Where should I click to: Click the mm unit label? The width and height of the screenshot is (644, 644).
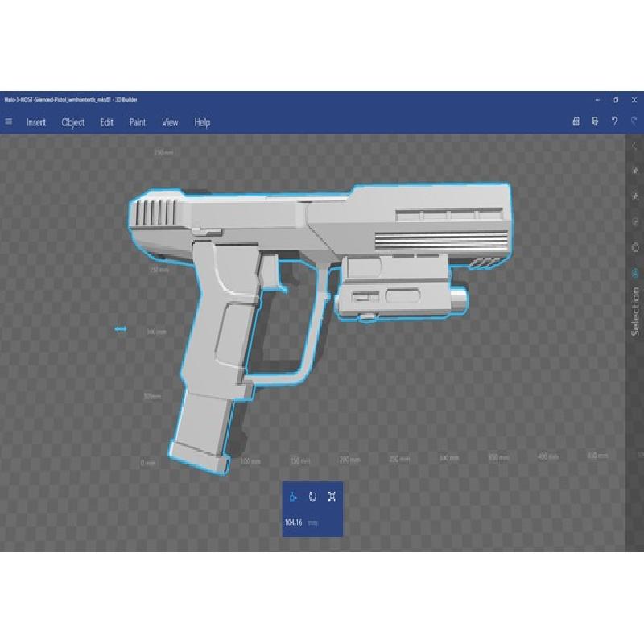pos(312,522)
